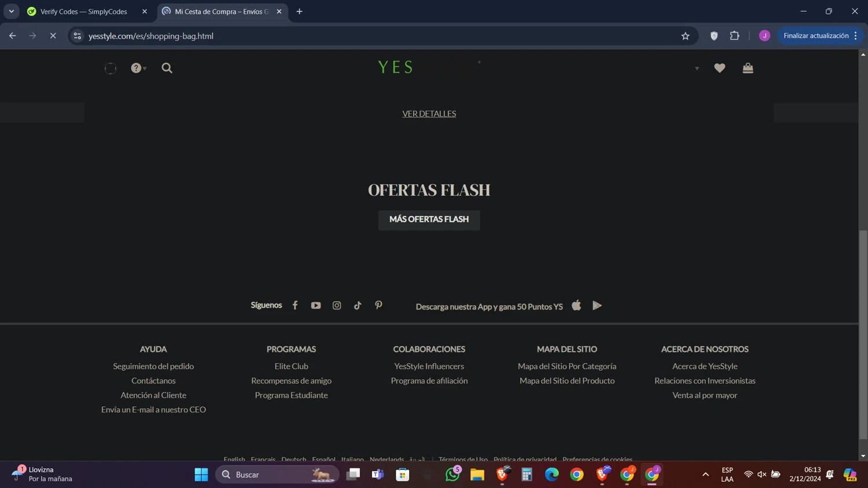Viewport: 868px width, 488px height.
Task: Open Contáctanos footer link
Action: [x=153, y=381]
